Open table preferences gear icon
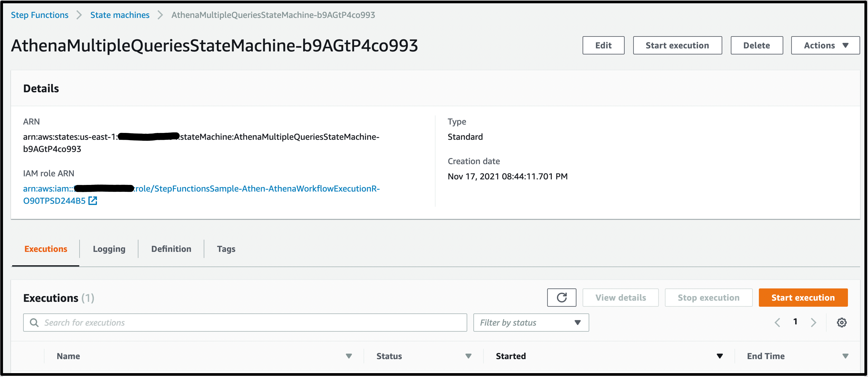868x377 pixels. pyautogui.click(x=841, y=322)
